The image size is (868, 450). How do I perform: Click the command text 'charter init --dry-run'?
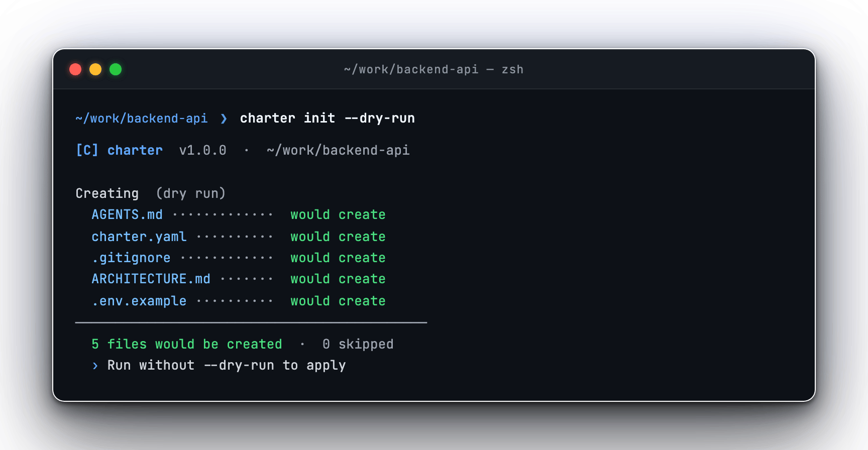[328, 119]
